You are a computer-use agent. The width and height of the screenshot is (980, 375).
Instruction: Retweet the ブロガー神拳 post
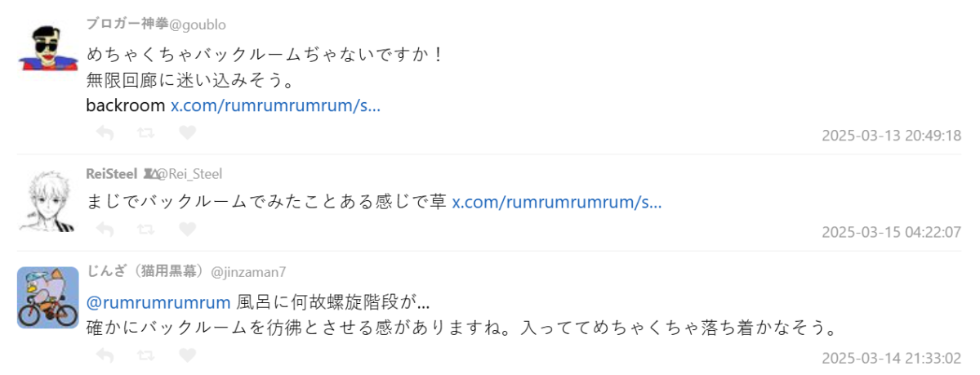tap(146, 132)
